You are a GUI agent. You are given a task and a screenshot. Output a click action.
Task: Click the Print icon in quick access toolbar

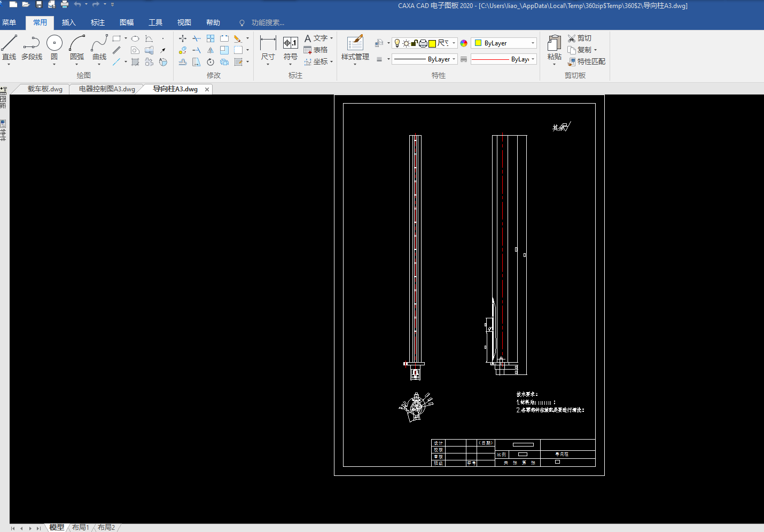(65, 5)
